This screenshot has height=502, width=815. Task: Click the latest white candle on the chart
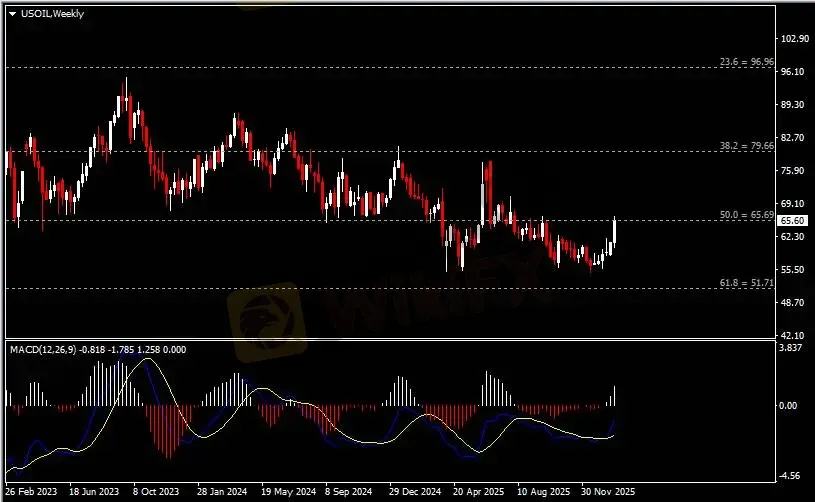(613, 230)
